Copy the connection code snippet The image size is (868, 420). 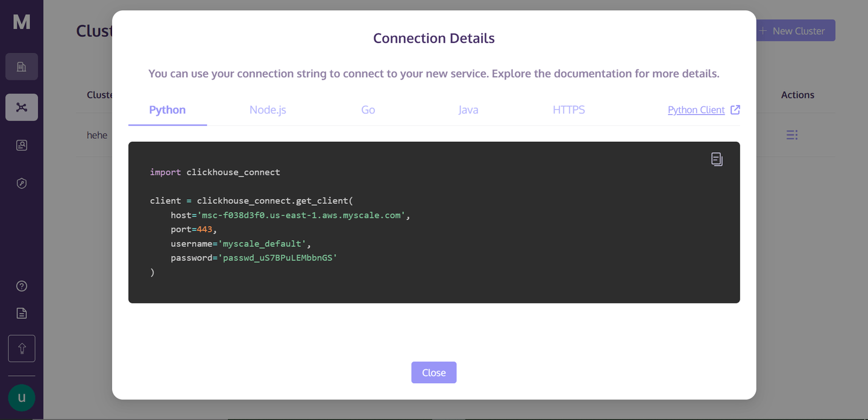717,159
